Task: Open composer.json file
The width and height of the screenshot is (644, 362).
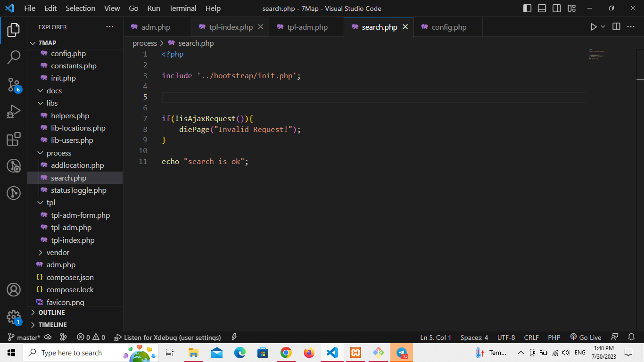Action: click(75, 277)
